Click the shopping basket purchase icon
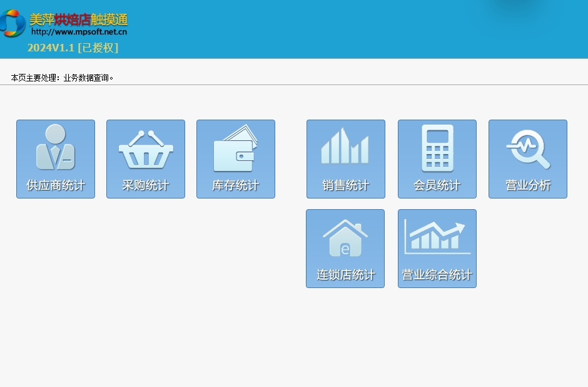This screenshot has height=387, width=588. click(146, 150)
